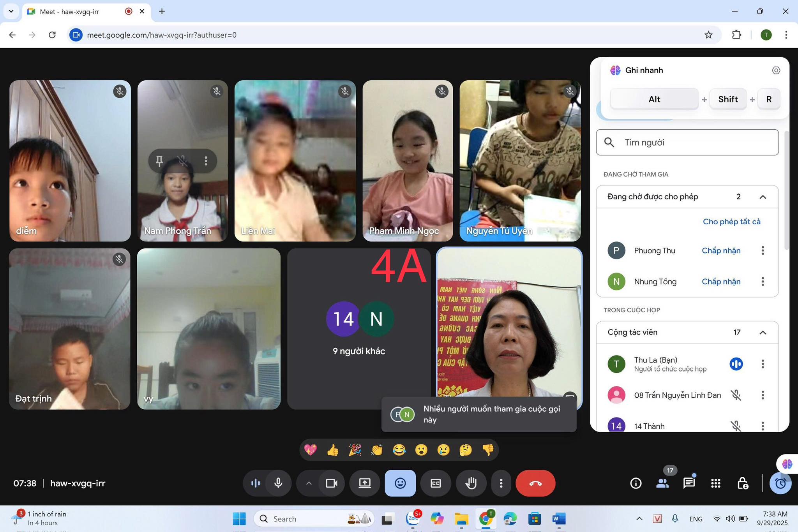Screen dimensions: 798x532
Task: Collapse the Đang chờ được cho phép section
Action: (763, 197)
